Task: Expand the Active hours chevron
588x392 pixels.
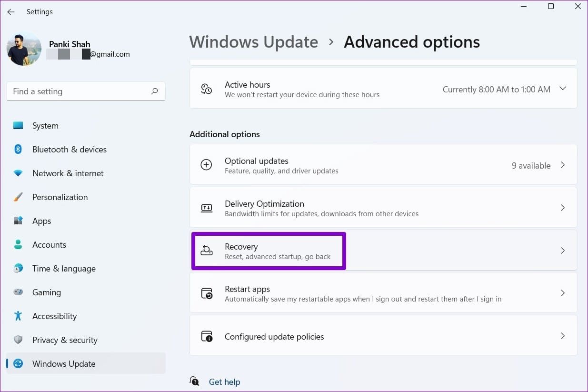Action: 563,89
